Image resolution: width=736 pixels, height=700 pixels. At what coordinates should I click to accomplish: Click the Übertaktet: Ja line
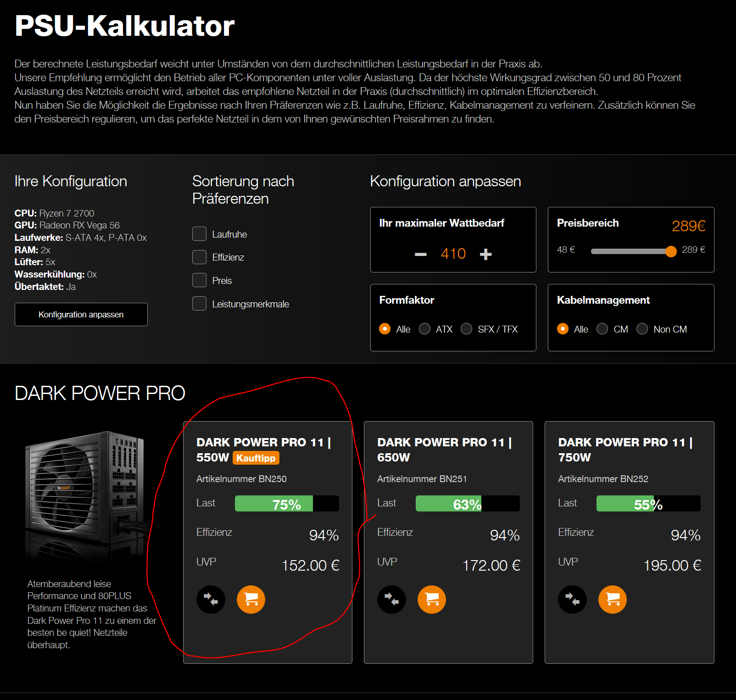point(45,287)
